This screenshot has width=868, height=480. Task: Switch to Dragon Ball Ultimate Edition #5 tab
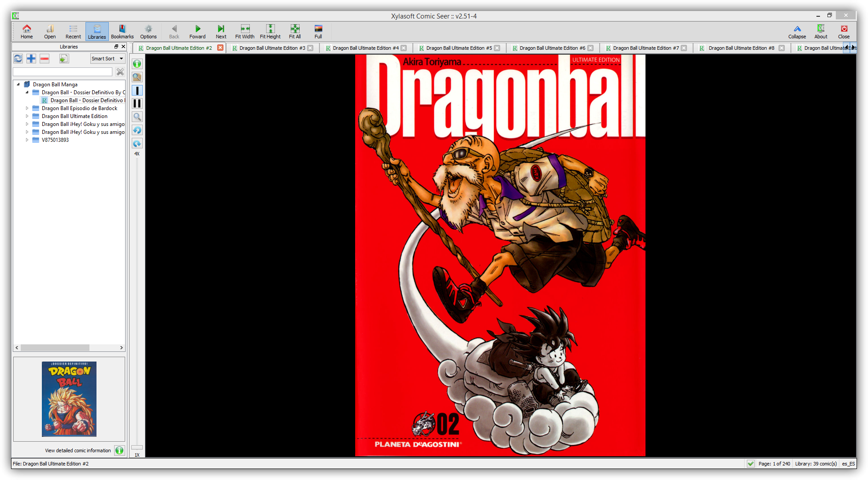458,48
